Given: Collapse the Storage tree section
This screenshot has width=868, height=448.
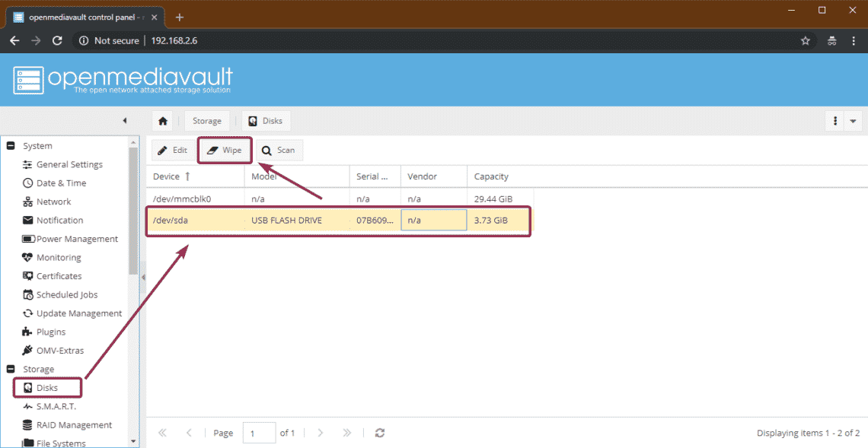Looking at the screenshot, I should (11, 369).
